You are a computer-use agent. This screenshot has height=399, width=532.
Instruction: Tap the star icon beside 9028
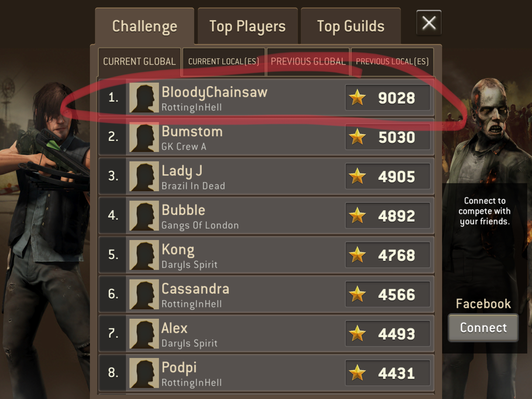click(357, 97)
